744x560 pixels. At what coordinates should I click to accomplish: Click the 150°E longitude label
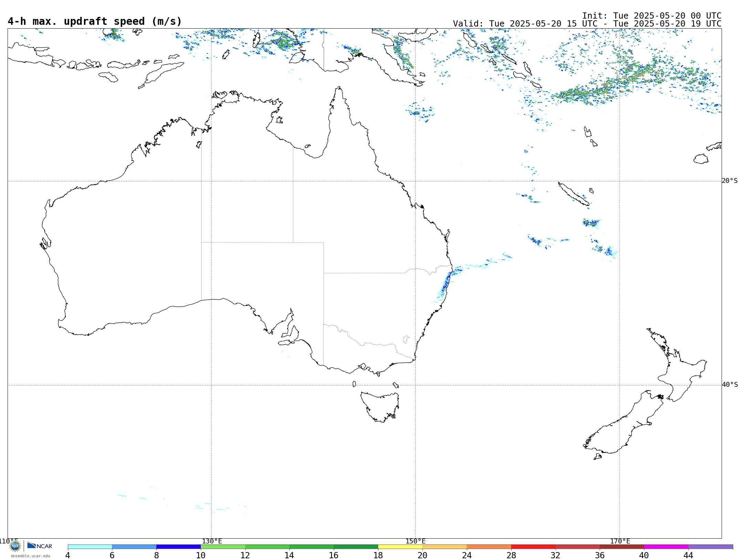[x=415, y=541]
